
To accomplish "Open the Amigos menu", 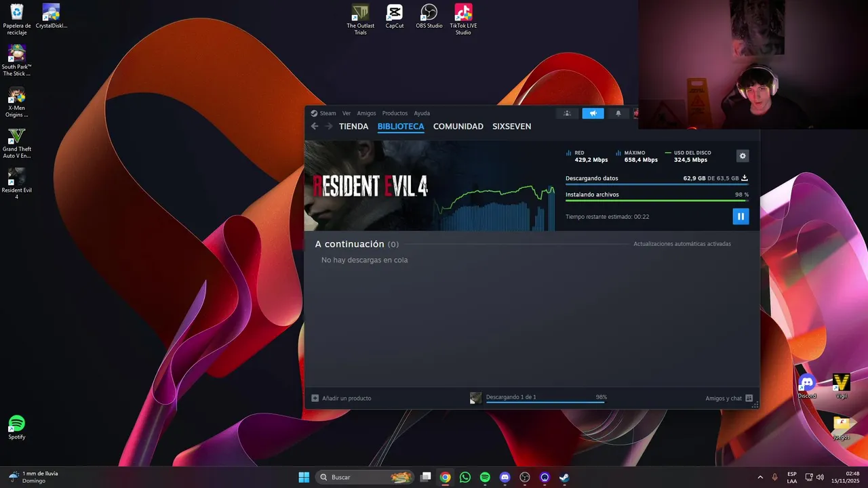I will tap(366, 113).
